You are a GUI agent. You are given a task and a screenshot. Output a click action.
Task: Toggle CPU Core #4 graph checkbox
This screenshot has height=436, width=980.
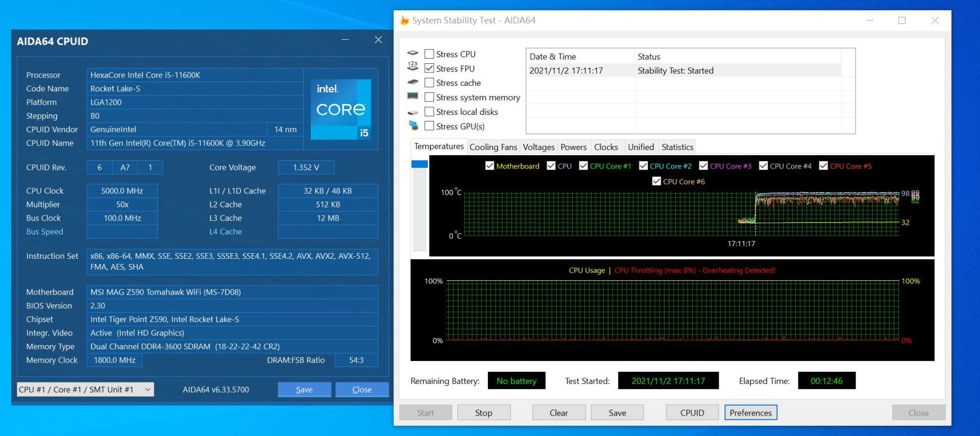click(x=763, y=165)
